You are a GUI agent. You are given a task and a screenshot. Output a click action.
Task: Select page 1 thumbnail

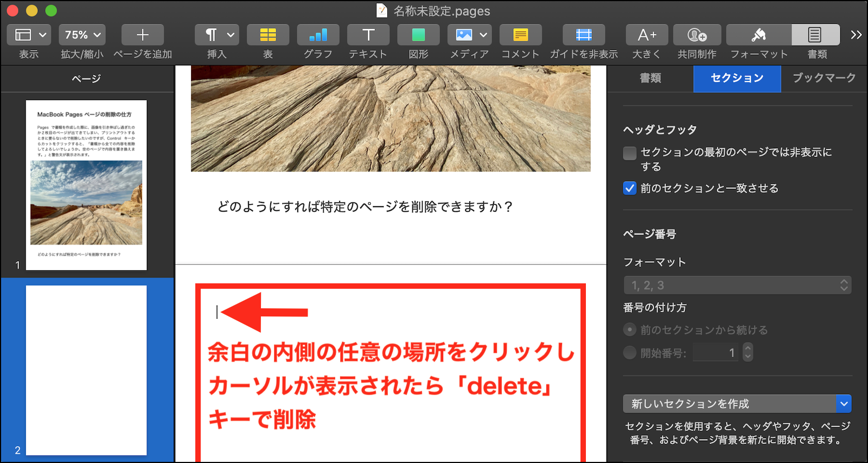(x=86, y=185)
